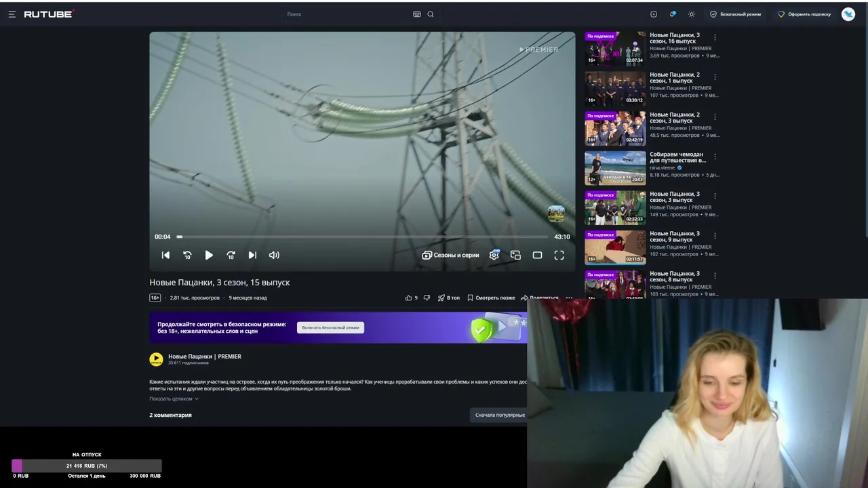
Task: Click Включить безопасный режим banner button
Action: tap(330, 327)
